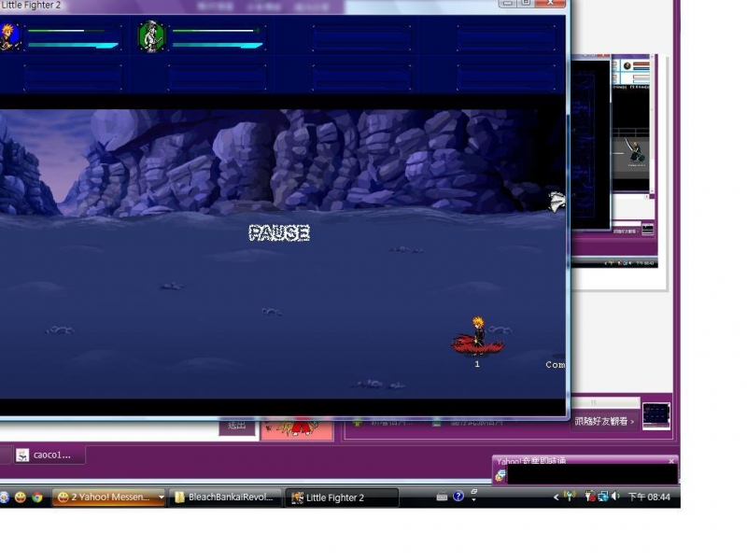The height and width of the screenshot is (560, 747).
Task: Click the red character avatar below the game
Action: tap(298, 427)
